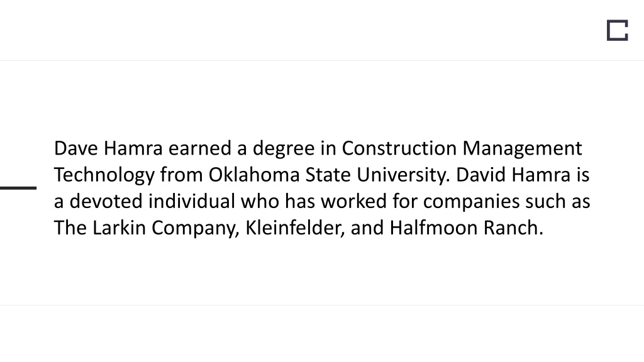
Task: Click the text 'Oklahoma State University'
Action: [327, 176]
